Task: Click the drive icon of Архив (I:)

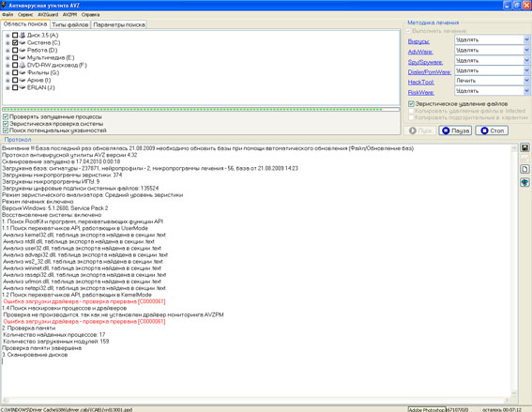Action: click(x=23, y=80)
